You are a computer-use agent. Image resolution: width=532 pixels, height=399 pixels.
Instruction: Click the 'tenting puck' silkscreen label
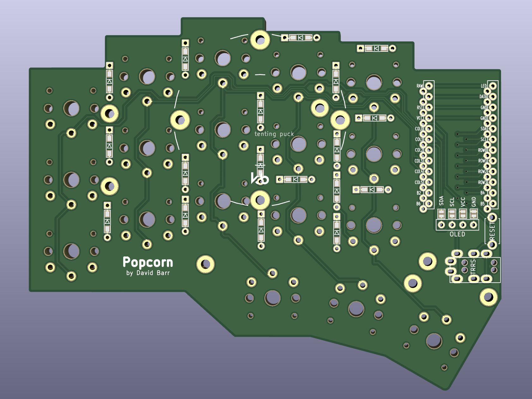point(274,134)
